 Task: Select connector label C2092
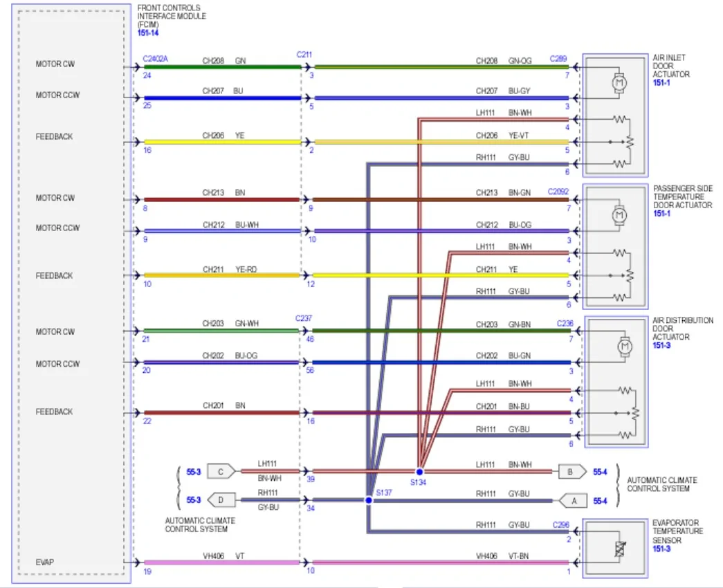point(558,192)
